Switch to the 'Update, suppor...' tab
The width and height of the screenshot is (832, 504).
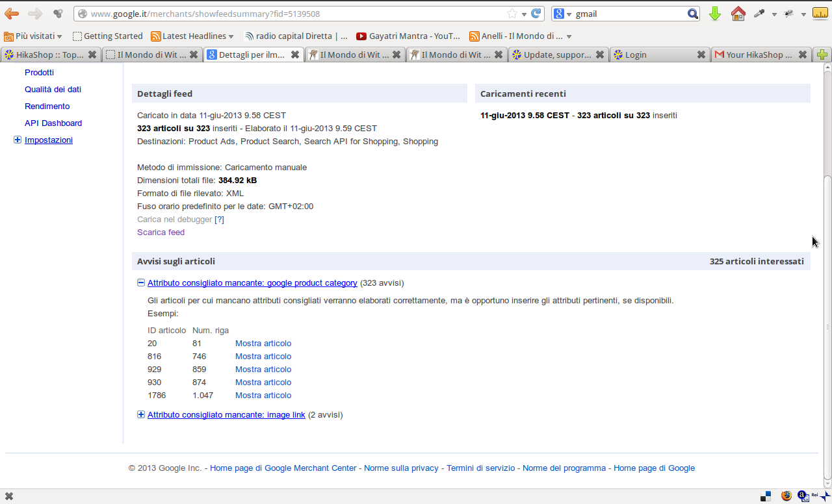pyautogui.click(x=558, y=55)
